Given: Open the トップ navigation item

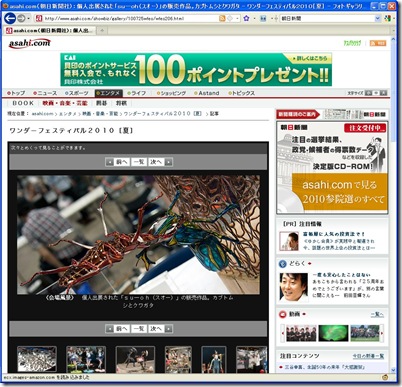Looking at the screenshot, I should click(16, 93).
